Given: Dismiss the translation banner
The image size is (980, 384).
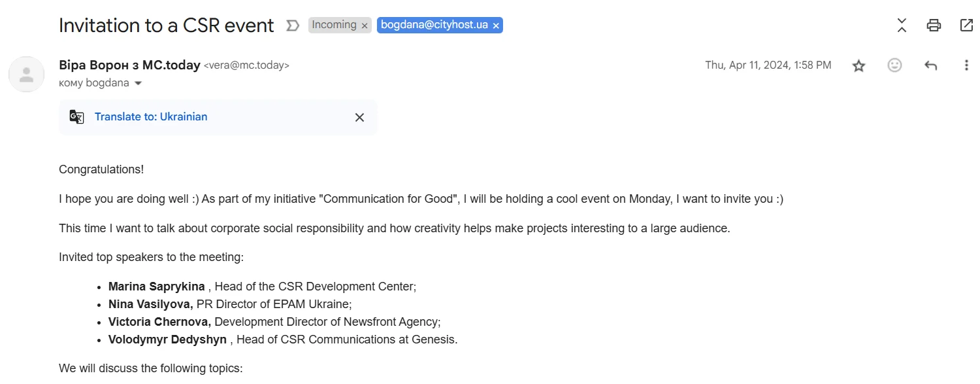Looking at the screenshot, I should point(359,117).
